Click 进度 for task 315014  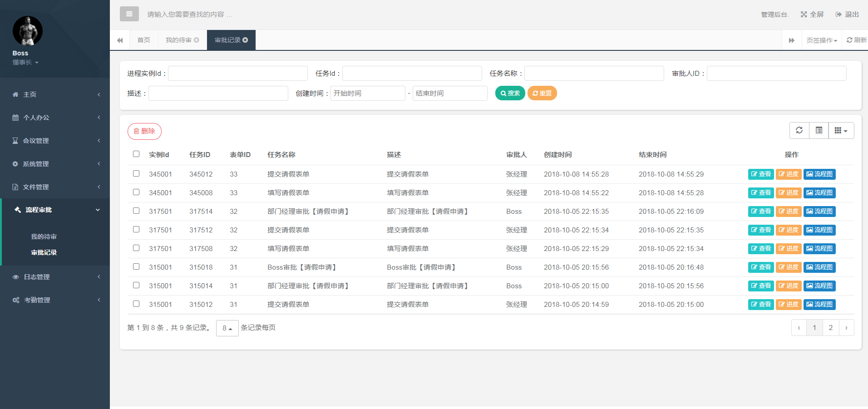789,286
